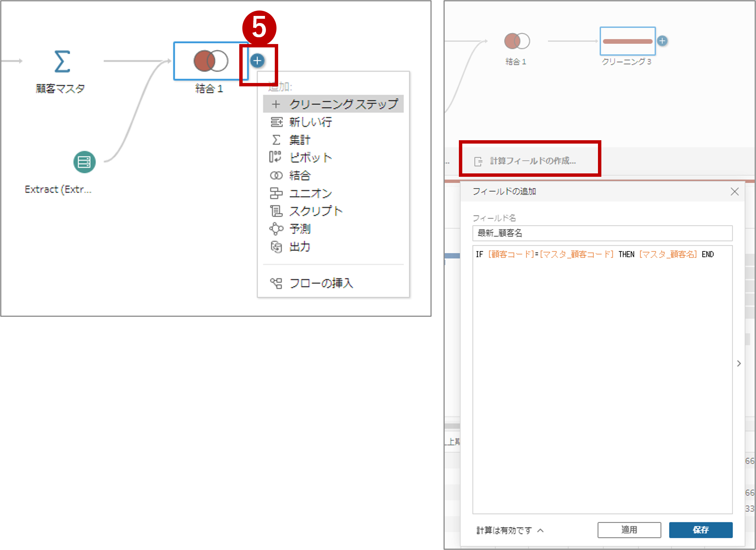The width and height of the screenshot is (756, 550).
Task: Expand the 計算は有効です status chevron
Action: 540,530
